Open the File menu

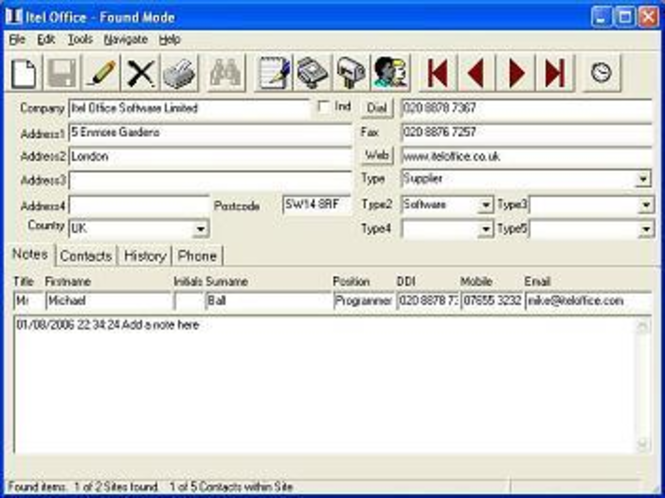[x=17, y=39]
